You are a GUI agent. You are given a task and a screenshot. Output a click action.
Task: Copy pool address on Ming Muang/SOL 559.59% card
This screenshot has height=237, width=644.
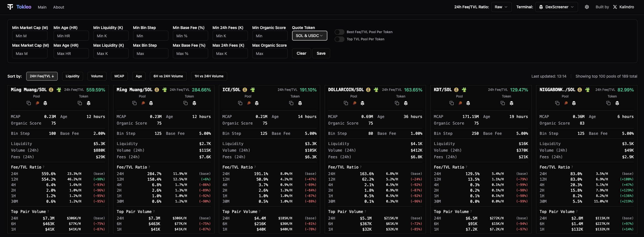[29, 103]
